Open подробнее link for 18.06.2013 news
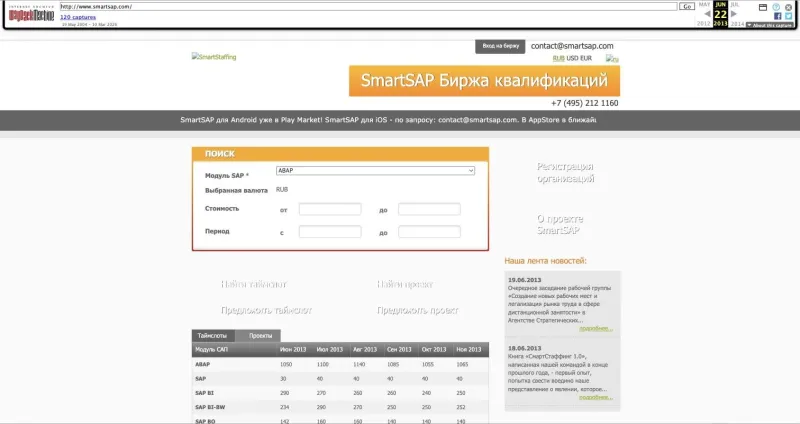This screenshot has width=800, height=424. tap(596, 397)
